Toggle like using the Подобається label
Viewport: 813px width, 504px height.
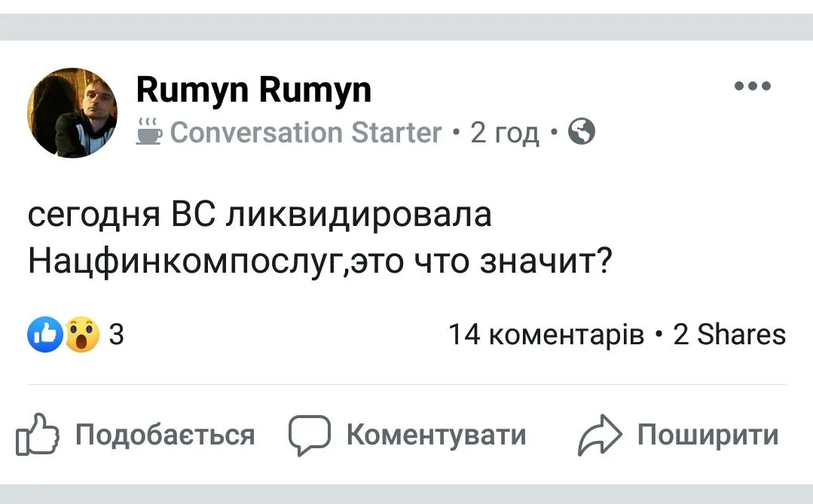[x=165, y=435]
